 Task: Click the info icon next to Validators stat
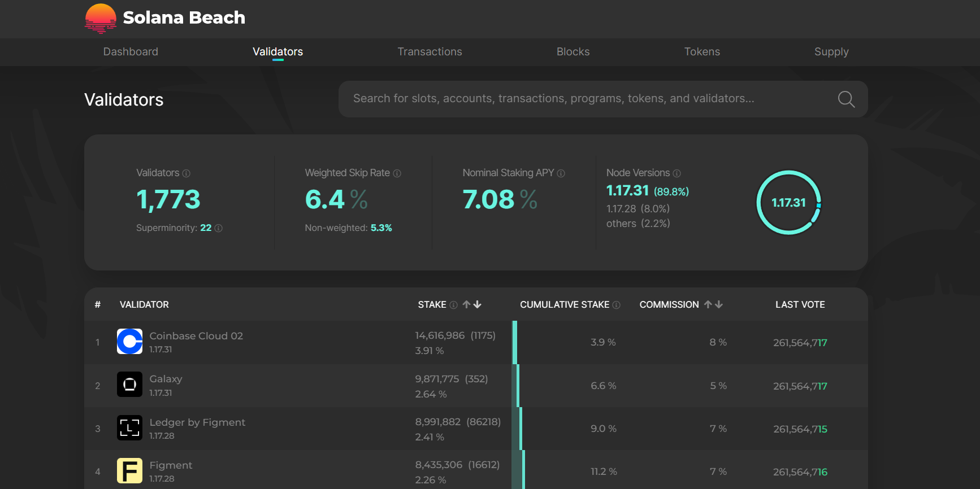(187, 173)
